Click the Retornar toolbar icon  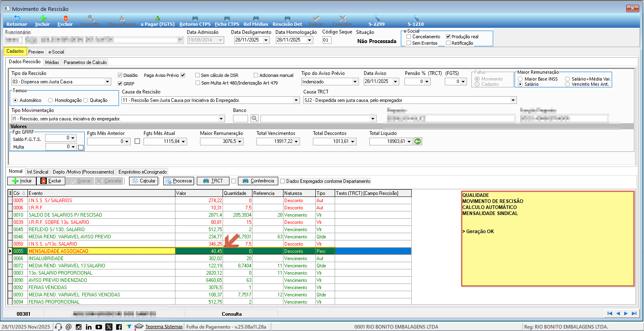(17, 19)
